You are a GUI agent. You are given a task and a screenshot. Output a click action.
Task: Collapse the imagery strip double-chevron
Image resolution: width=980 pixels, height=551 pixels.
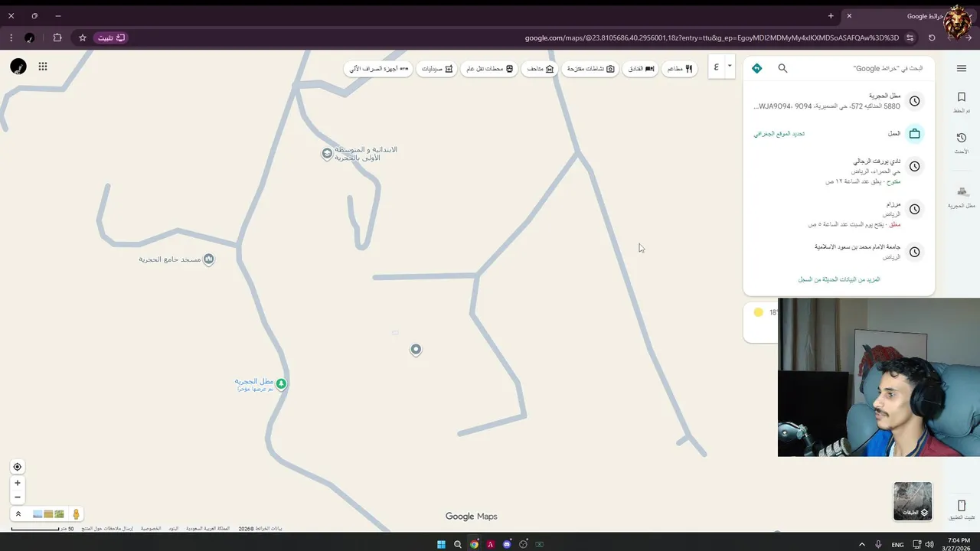point(18,514)
